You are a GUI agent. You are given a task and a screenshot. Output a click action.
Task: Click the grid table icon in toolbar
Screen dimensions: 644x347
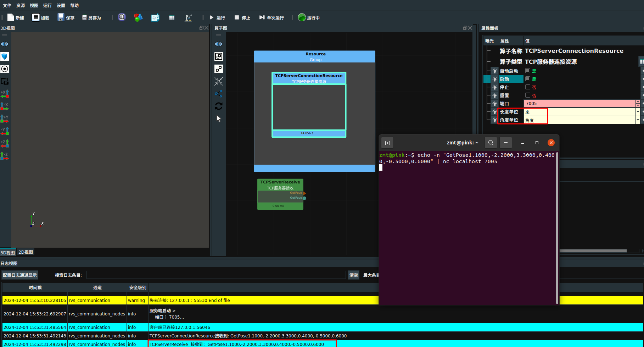[x=172, y=18]
